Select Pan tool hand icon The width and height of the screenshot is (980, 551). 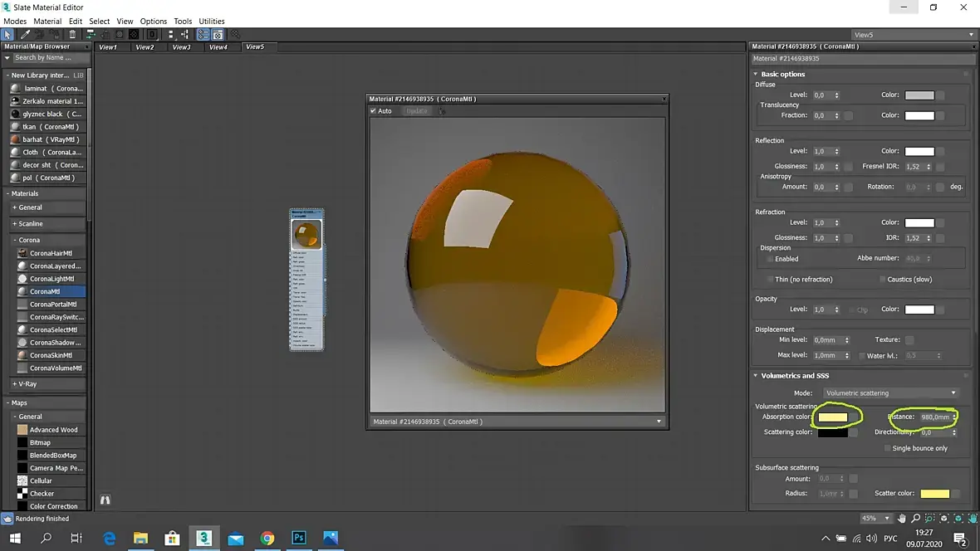(901, 519)
